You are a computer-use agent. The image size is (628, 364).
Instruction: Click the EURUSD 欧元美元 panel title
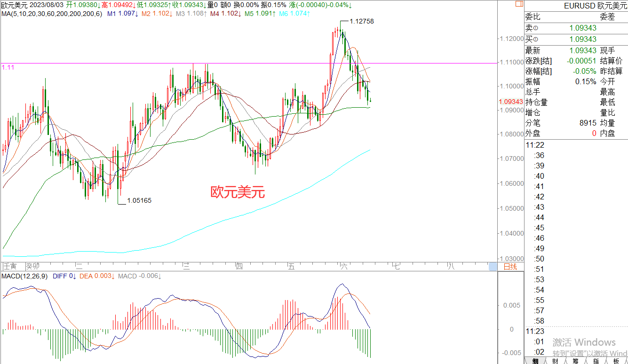(x=595, y=6)
